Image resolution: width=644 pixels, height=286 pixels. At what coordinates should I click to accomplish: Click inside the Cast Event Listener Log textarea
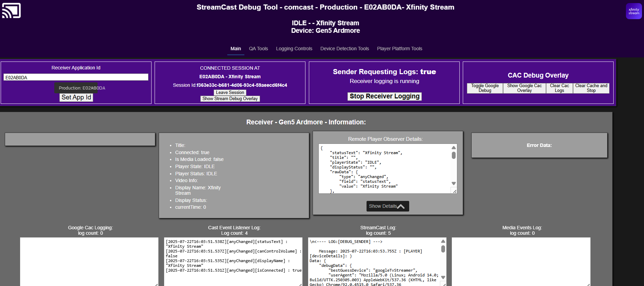pyautogui.click(x=233, y=262)
